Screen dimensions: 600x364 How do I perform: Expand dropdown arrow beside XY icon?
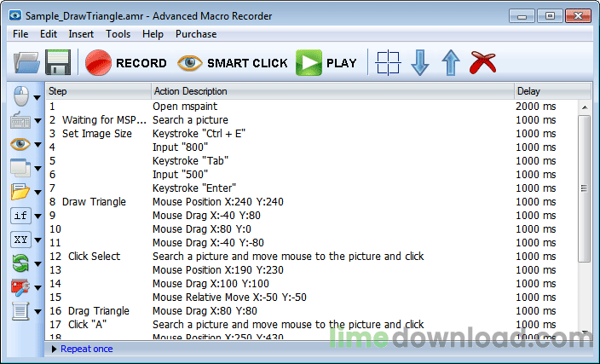(37, 240)
